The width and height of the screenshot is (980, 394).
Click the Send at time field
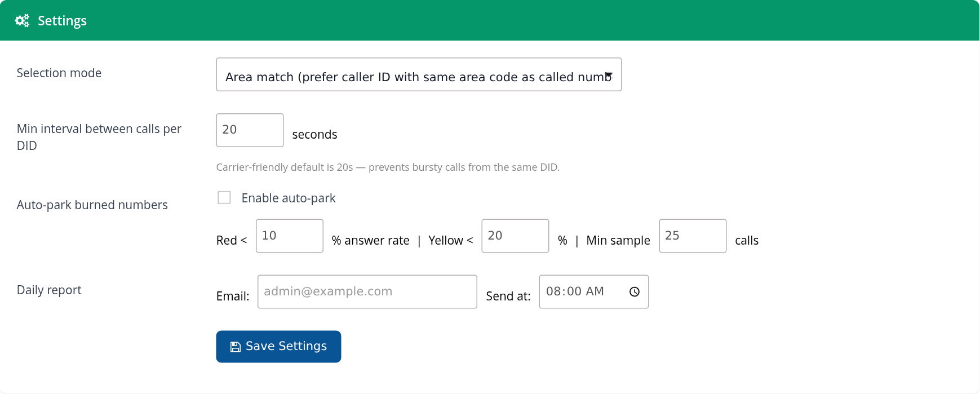coord(594,291)
